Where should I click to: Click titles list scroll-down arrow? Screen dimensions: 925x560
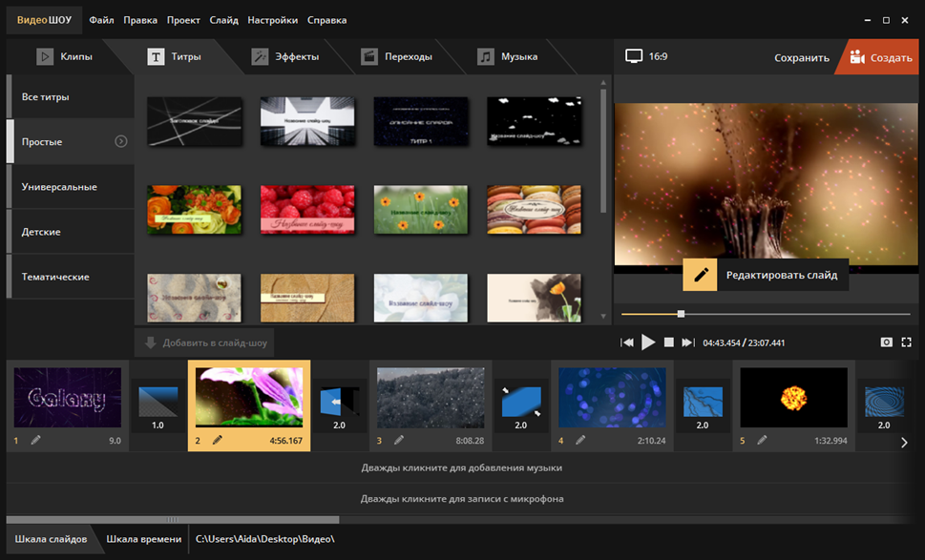click(603, 317)
